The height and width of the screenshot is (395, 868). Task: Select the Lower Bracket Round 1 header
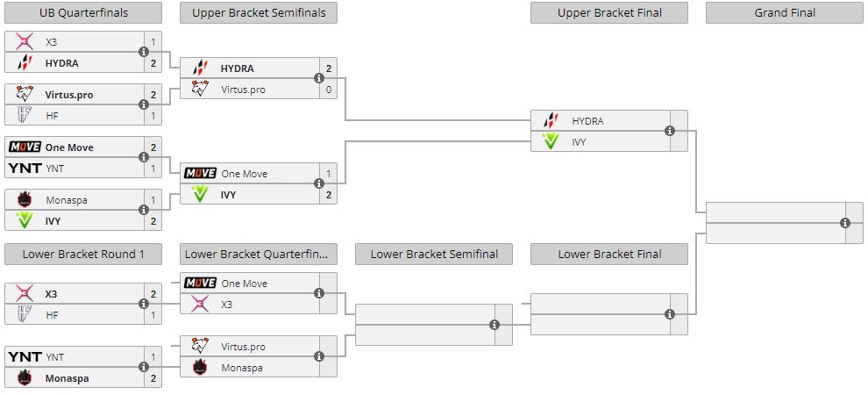83,255
